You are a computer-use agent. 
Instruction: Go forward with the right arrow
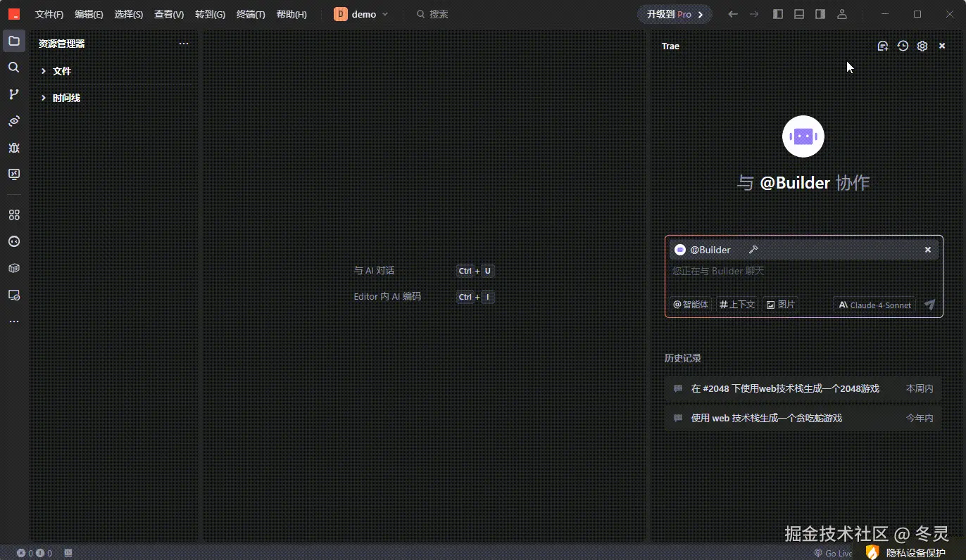tap(754, 14)
